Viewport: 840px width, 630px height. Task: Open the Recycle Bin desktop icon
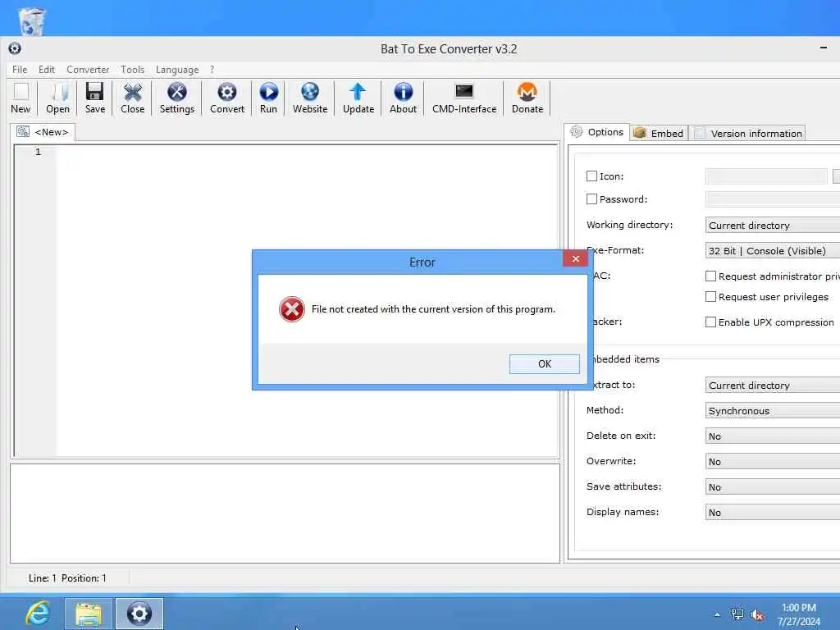[32, 21]
